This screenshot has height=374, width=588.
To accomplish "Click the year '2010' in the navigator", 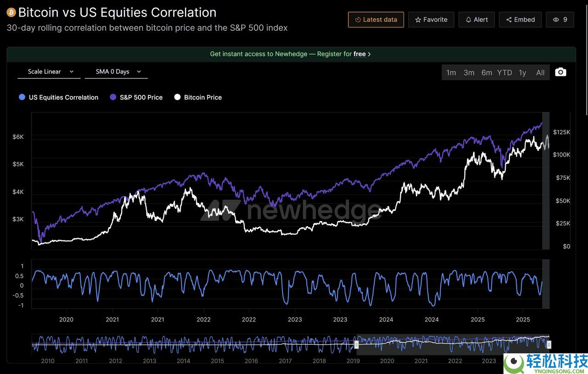I will point(48,361).
